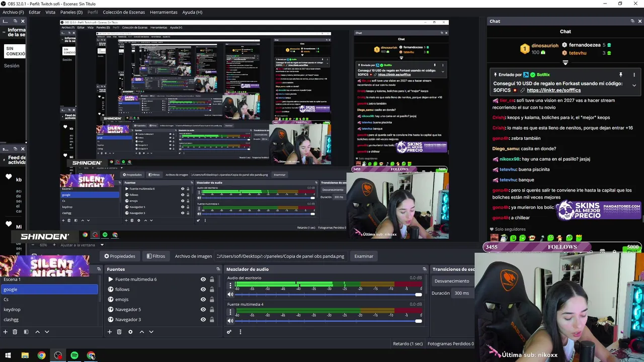Expand chat leaderboard with double-line handle
The width and height of the screenshot is (644, 362).
pyautogui.click(x=566, y=63)
